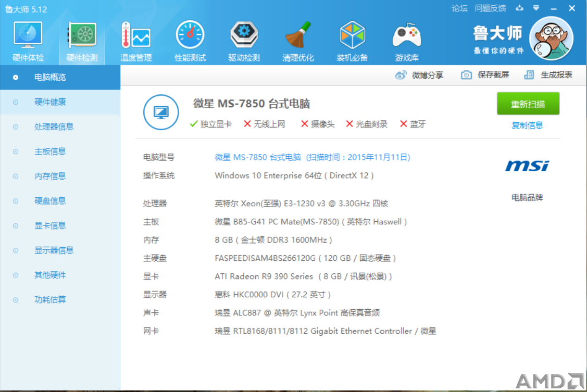The width and height of the screenshot is (587, 392).
Task: Click the 鲁大师 mascot avatar
Action: tap(551, 39)
